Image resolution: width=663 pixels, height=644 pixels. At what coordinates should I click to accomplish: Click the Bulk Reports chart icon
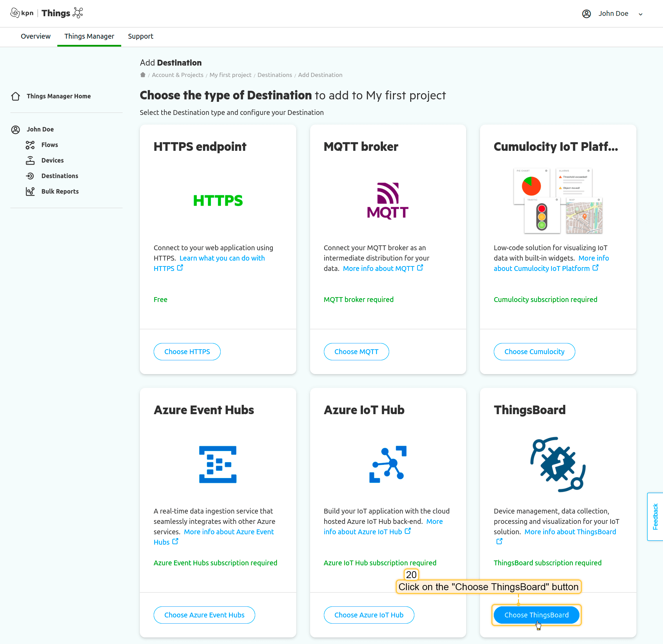coord(30,192)
